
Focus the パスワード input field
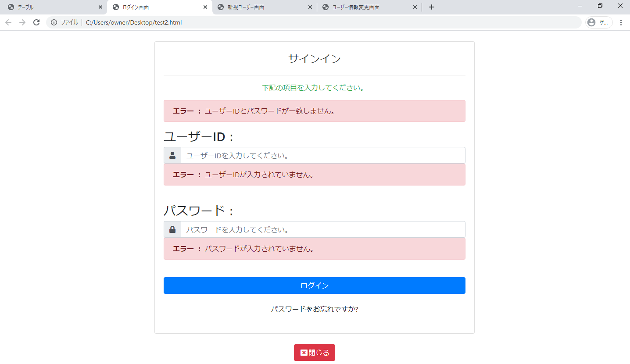[x=323, y=229]
